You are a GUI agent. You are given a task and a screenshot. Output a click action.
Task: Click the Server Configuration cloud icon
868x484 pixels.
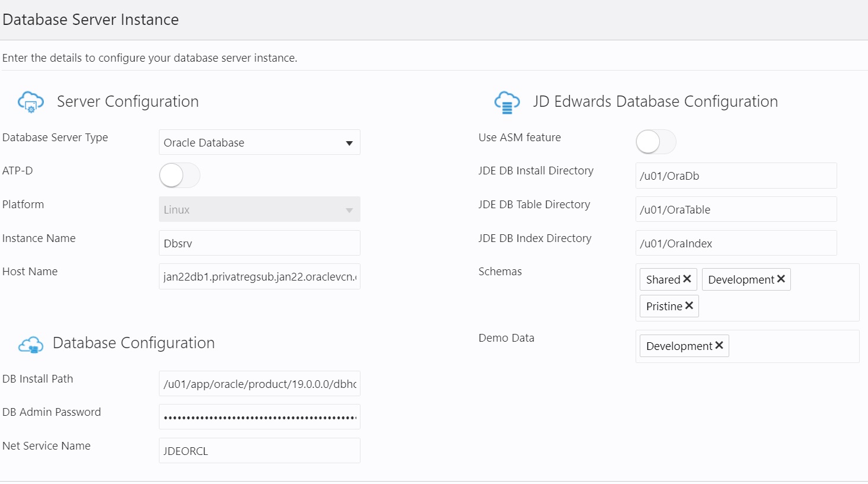click(x=30, y=101)
